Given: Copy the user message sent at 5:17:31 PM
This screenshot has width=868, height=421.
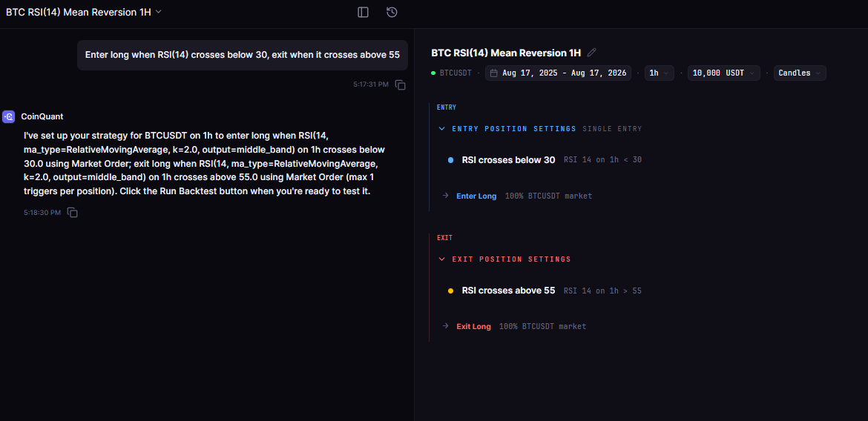Looking at the screenshot, I should [x=400, y=85].
